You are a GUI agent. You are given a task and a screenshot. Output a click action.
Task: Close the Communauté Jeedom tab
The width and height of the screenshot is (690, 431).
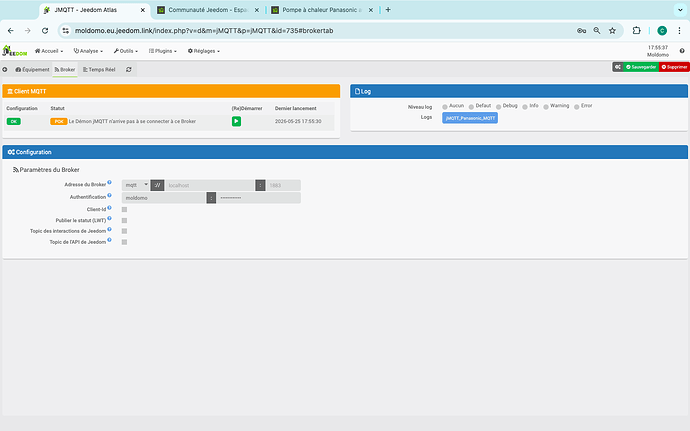click(x=257, y=10)
